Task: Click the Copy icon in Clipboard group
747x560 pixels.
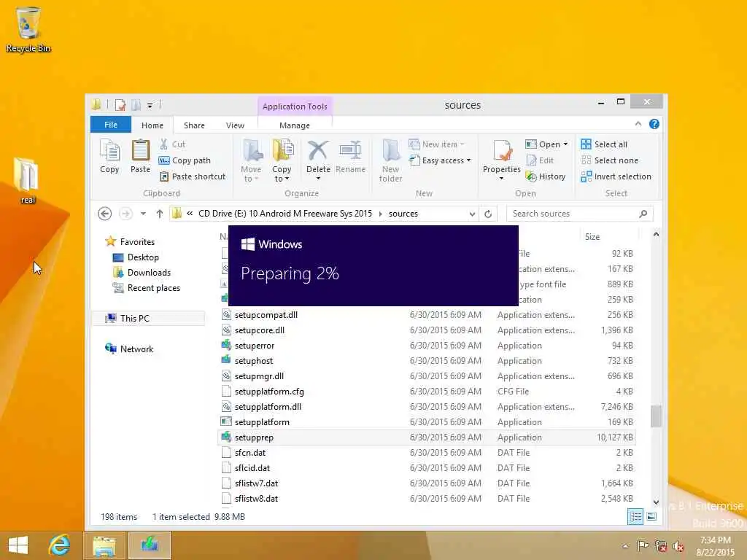Action: (109, 156)
